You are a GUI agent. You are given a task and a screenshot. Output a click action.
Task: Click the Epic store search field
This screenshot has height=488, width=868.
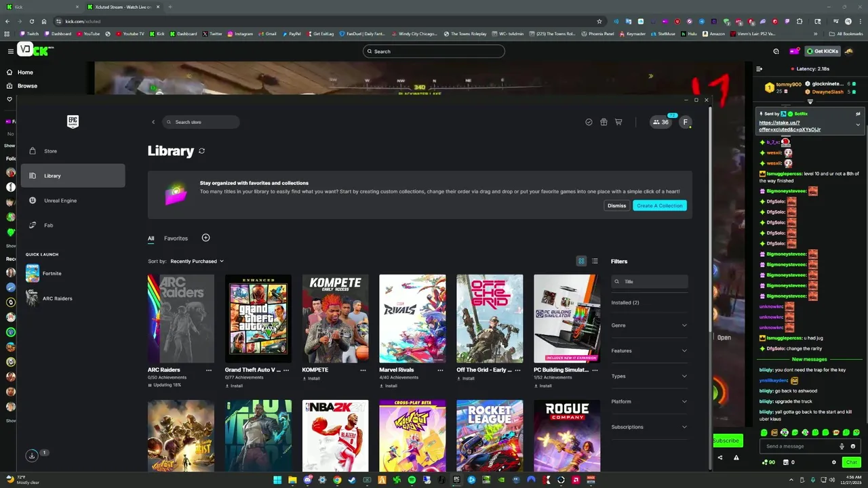[x=201, y=122]
